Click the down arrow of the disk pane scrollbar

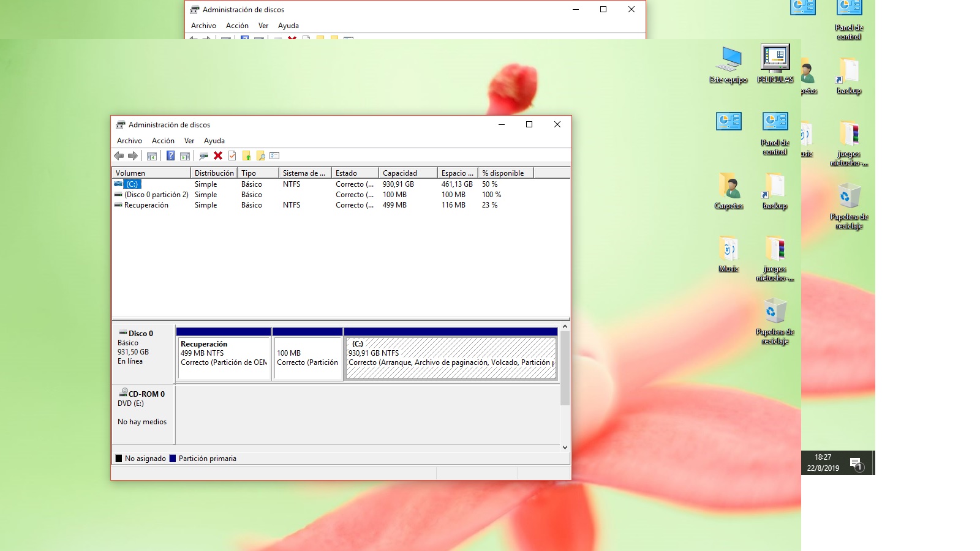[x=565, y=448]
